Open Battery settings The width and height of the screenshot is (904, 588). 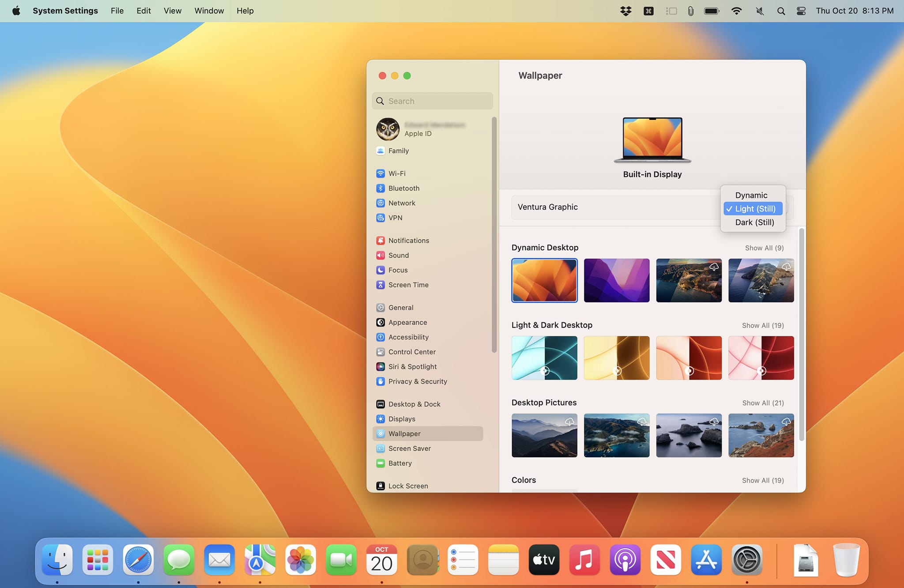pyautogui.click(x=400, y=463)
